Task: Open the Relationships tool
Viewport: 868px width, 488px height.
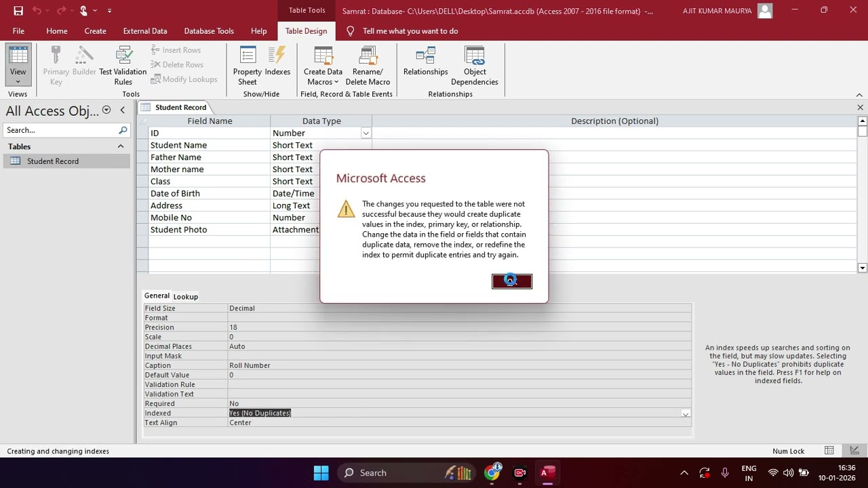Action: (425, 61)
